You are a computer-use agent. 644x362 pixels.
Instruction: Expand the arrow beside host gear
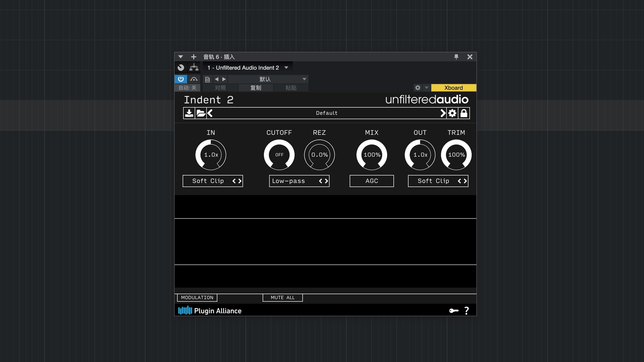(x=427, y=88)
